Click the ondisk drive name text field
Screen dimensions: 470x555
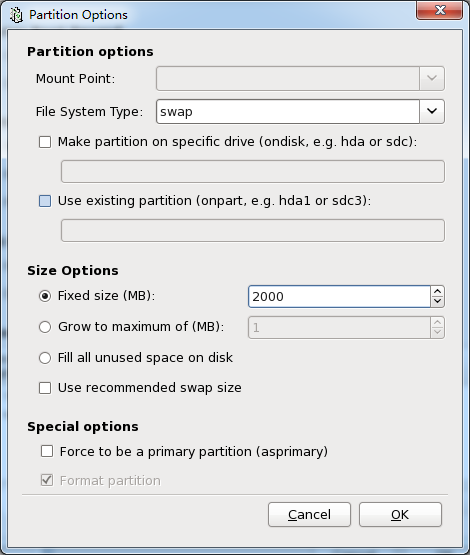pyautogui.click(x=253, y=172)
